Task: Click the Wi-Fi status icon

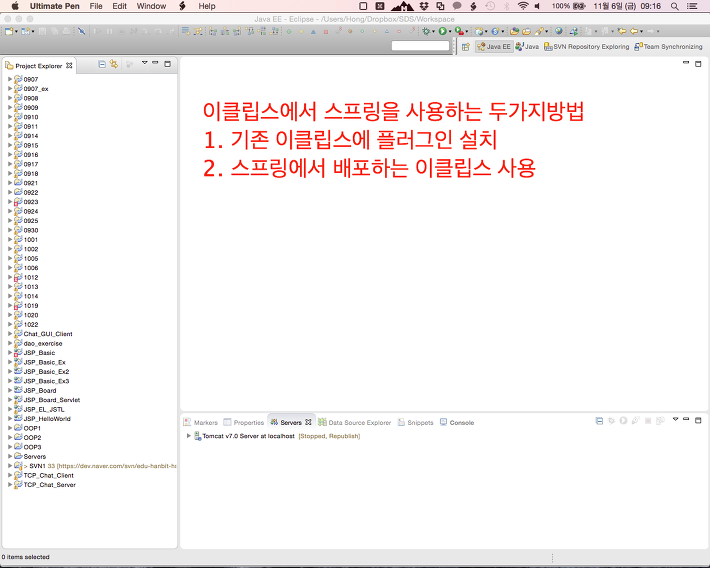Action: coord(523,6)
